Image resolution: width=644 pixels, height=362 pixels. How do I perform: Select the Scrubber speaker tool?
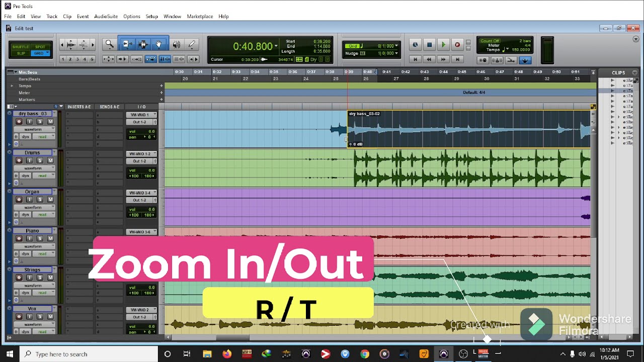(x=177, y=45)
